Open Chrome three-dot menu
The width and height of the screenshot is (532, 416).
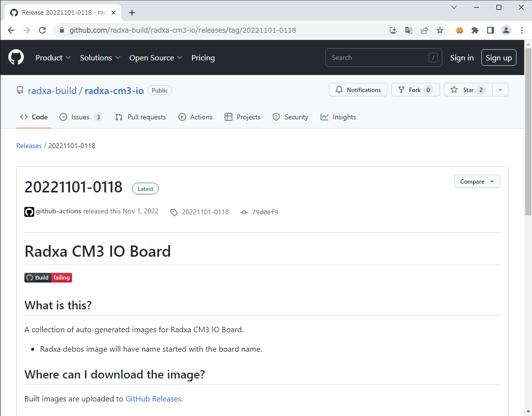(x=522, y=30)
